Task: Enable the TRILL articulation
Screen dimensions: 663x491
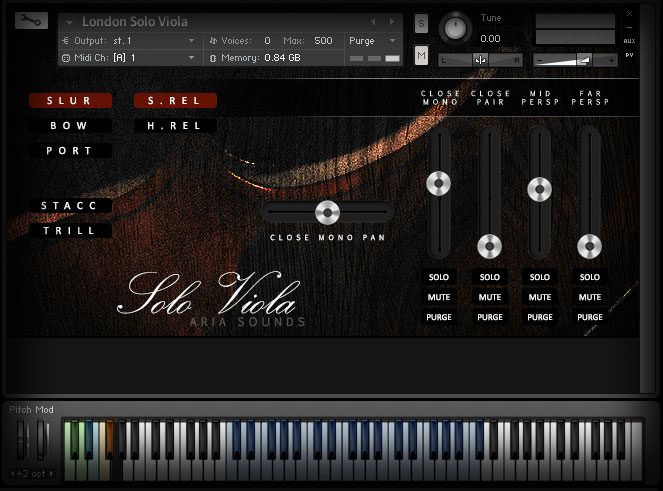Action: 70,230
